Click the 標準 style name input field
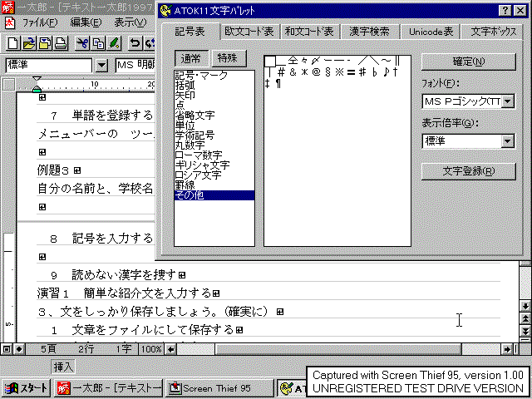 49,65
